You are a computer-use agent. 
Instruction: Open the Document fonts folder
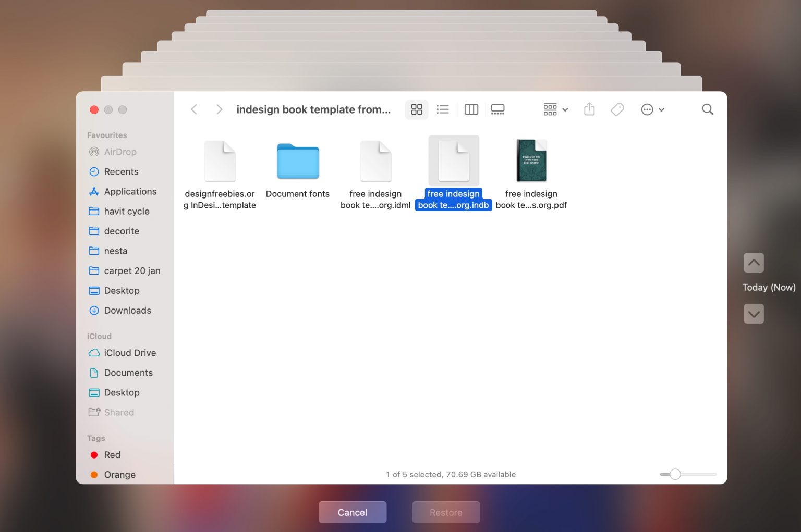click(x=297, y=162)
